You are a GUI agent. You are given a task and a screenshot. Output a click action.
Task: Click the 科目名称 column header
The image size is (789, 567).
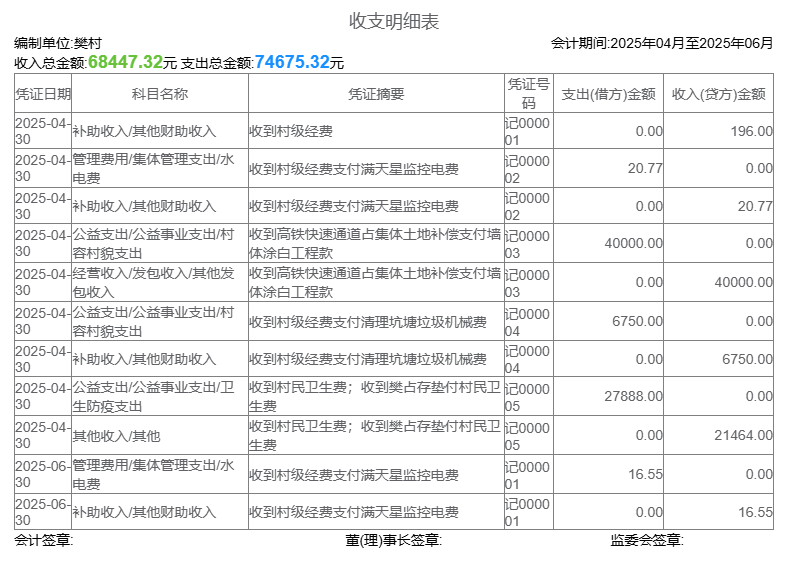coord(160,94)
